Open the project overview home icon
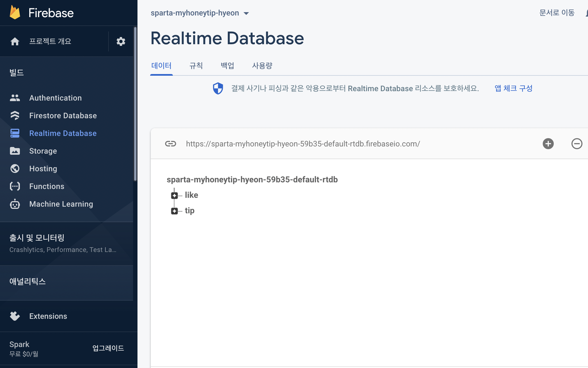Viewport: 588px width, 368px height. pyautogui.click(x=15, y=41)
